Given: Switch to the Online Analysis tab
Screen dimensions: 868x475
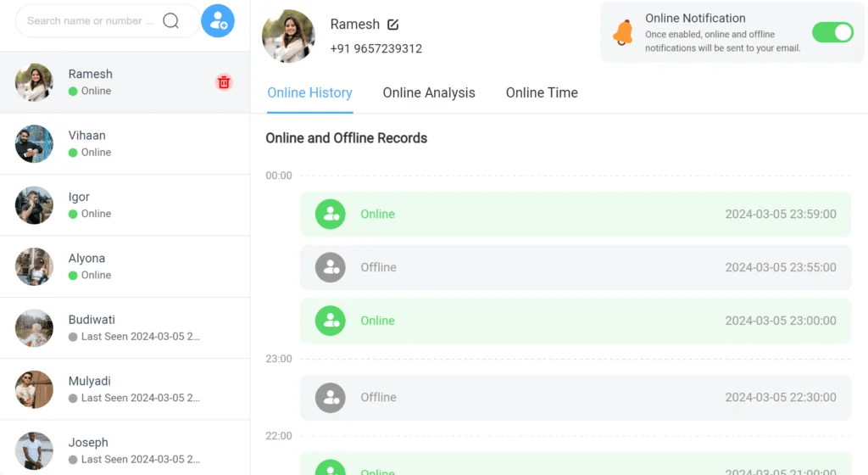Looking at the screenshot, I should (429, 93).
